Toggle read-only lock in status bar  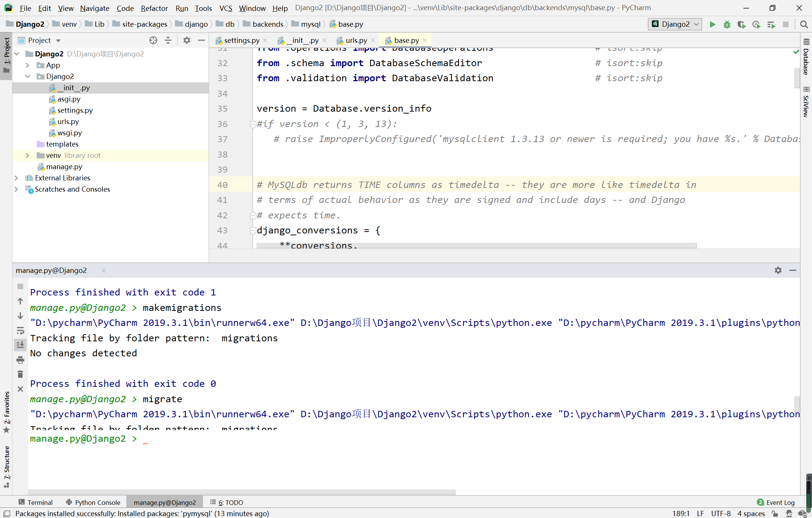pos(775,513)
